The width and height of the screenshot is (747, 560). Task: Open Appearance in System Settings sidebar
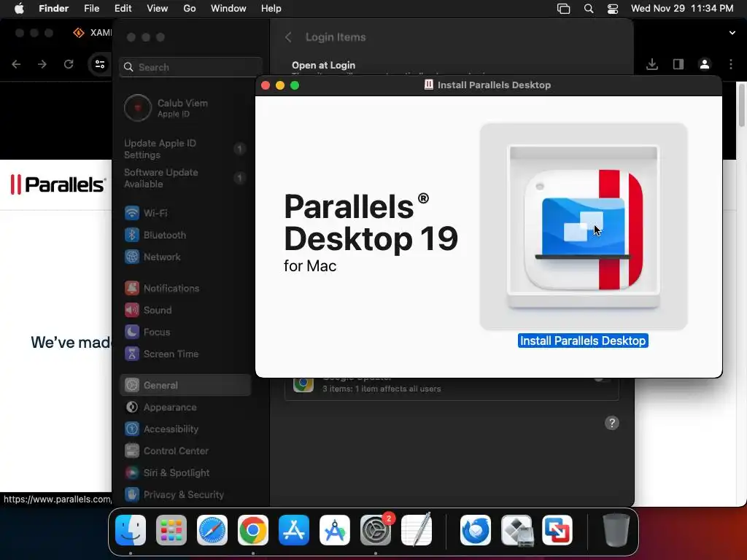click(186, 407)
